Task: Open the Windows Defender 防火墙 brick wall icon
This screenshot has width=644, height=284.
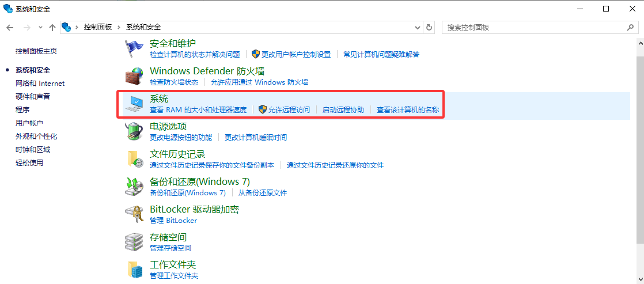Action: (134, 76)
